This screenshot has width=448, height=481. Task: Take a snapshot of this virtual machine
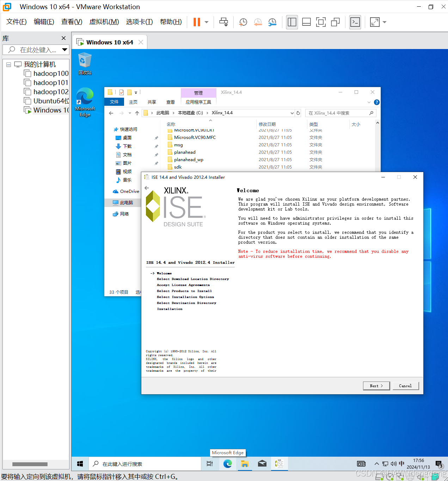[x=243, y=22]
